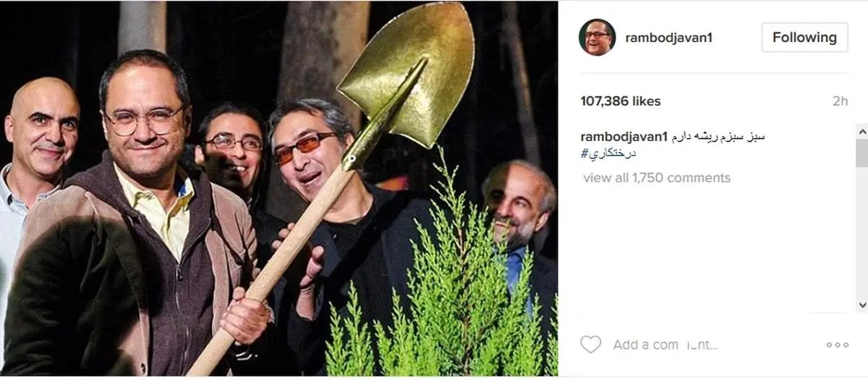Toggle the Following button to unfollow
This screenshot has height=380, width=868.
pyautogui.click(x=804, y=38)
